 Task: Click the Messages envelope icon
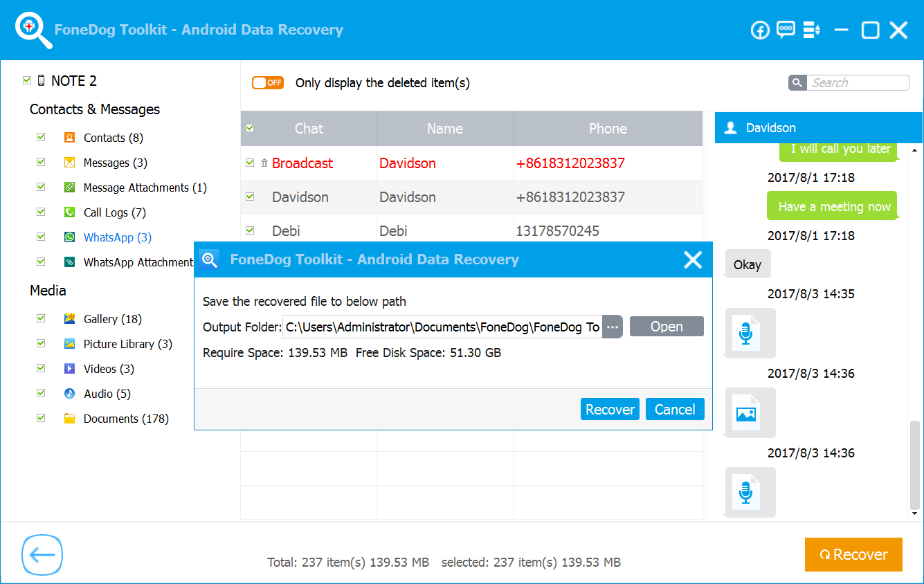click(x=69, y=163)
